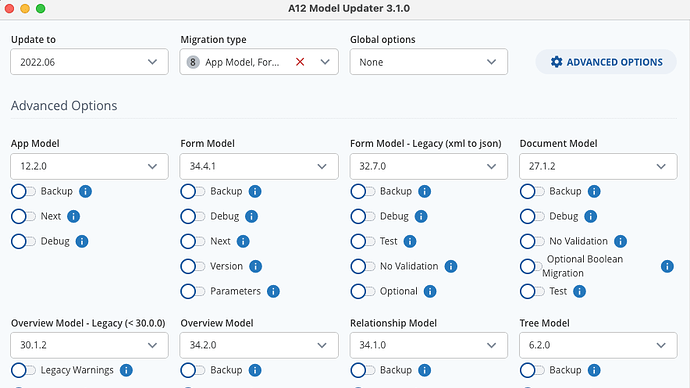This screenshot has width=690, height=388.
Task: Show info for Tree Model Backup
Action: [594, 370]
